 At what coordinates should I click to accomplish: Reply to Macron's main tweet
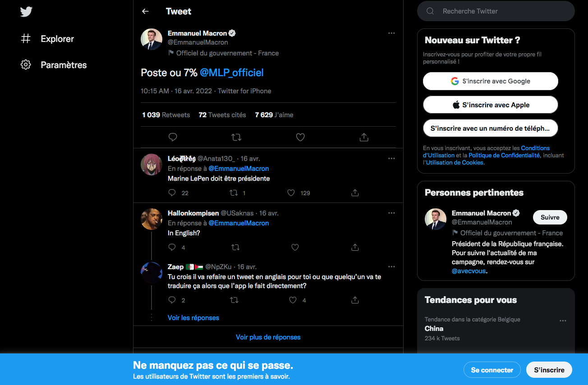click(x=173, y=137)
